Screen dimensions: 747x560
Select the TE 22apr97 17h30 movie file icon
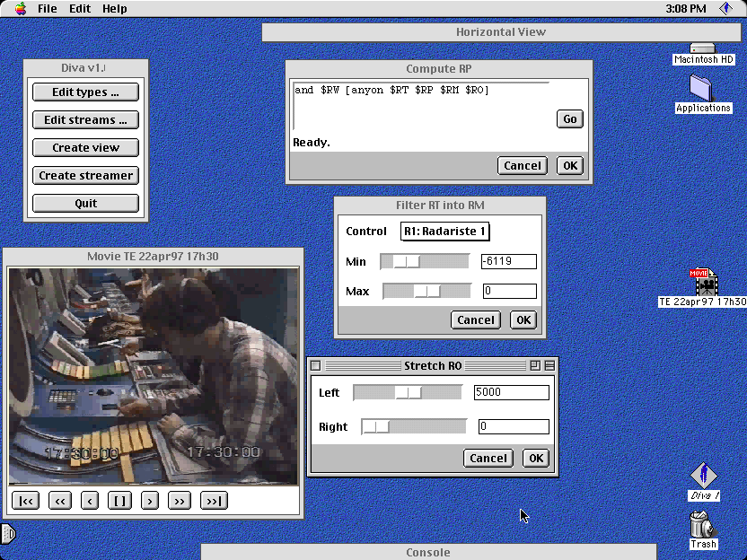(x=704, y=284)
